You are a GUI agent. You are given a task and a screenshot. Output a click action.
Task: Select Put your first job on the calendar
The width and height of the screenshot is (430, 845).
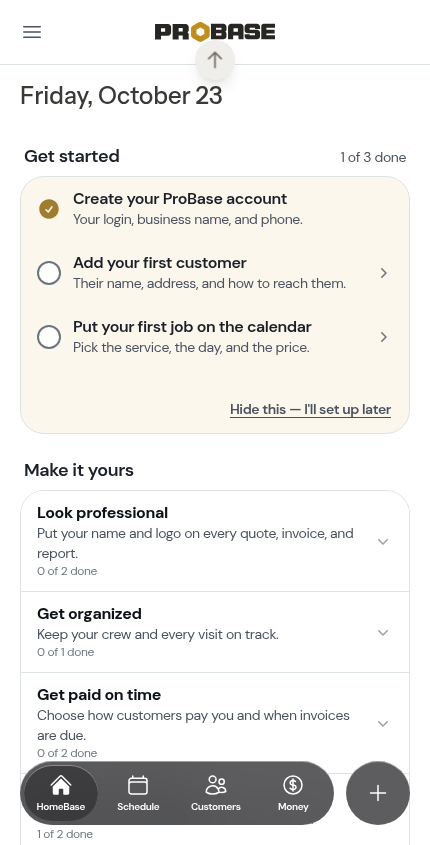192,327
